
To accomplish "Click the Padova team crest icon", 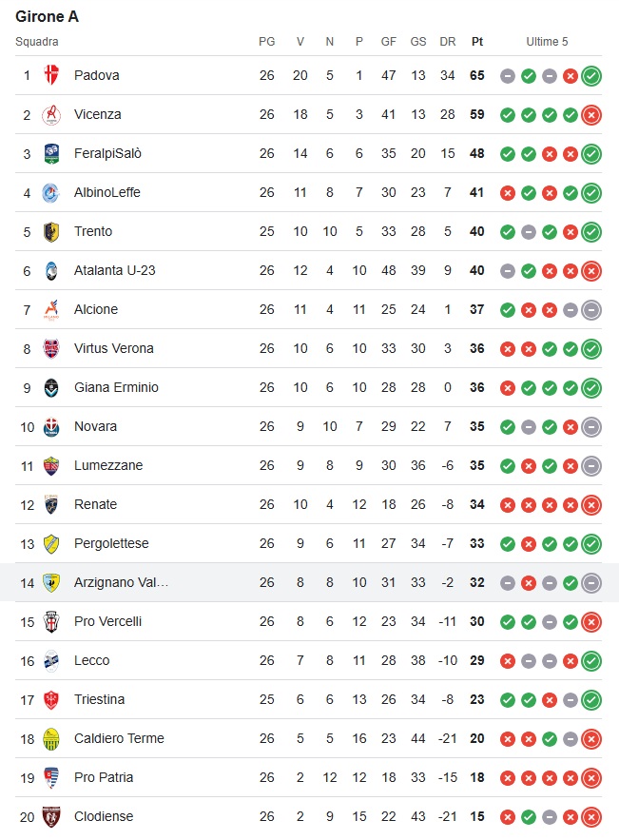I will (51, 75).
